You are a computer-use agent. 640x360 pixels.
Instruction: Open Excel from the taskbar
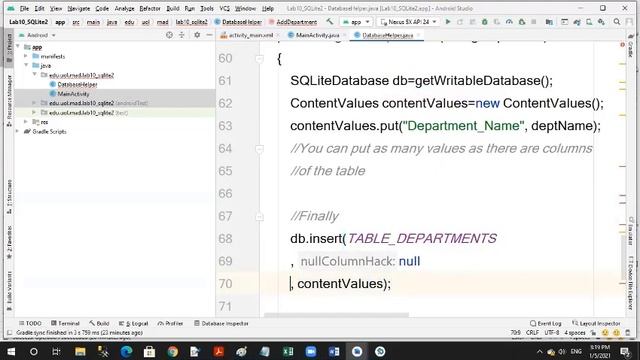click(x=288, y=351)
